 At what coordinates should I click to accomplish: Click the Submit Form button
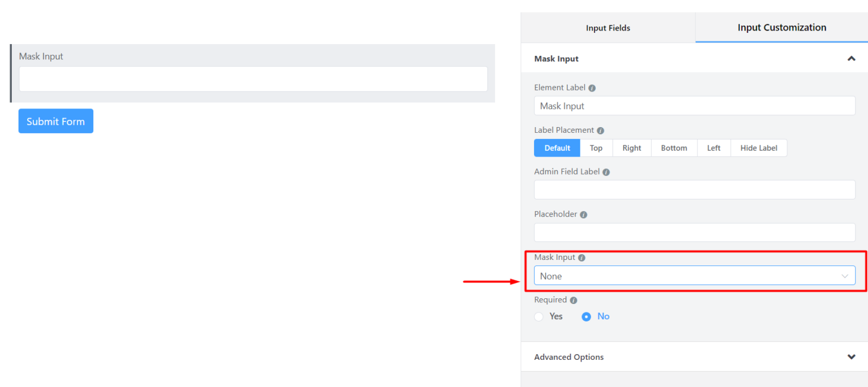coord(55,120)
